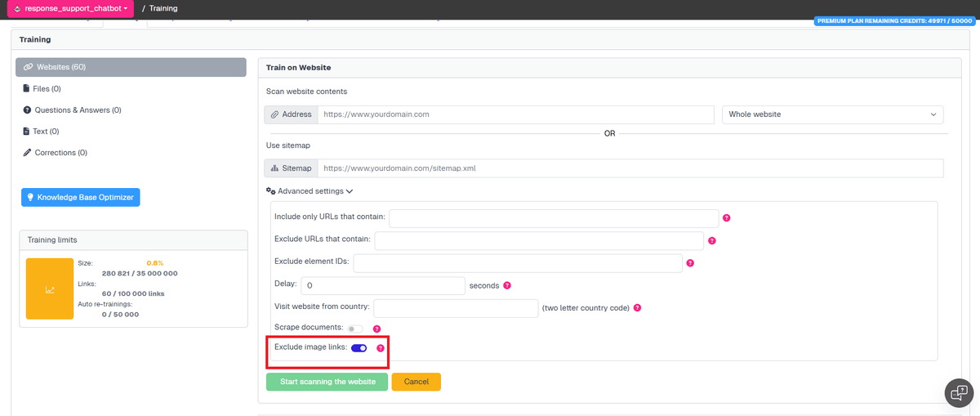Click help icon next to Exclude image links
The height and width of the screenshot is (416, 980).
(x=381, y=348)
